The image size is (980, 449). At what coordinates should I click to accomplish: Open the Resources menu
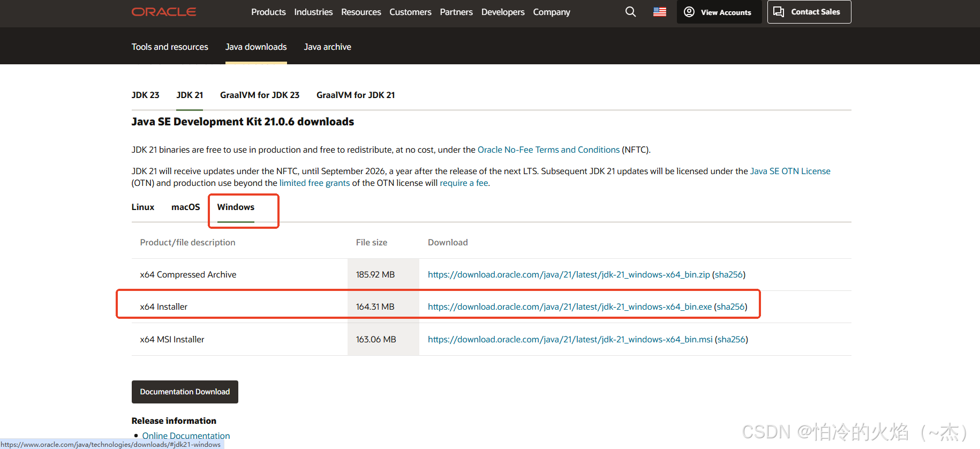361,12
